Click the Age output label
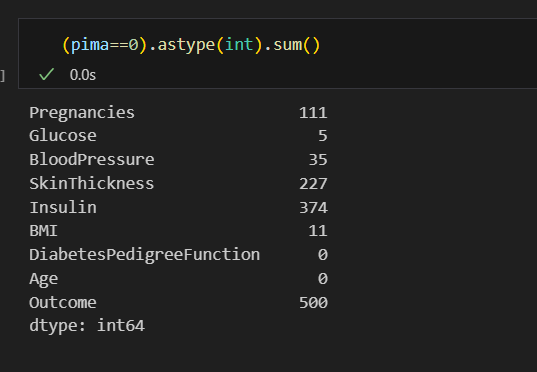This screenshot has width=537, height=372. [43, 279]
